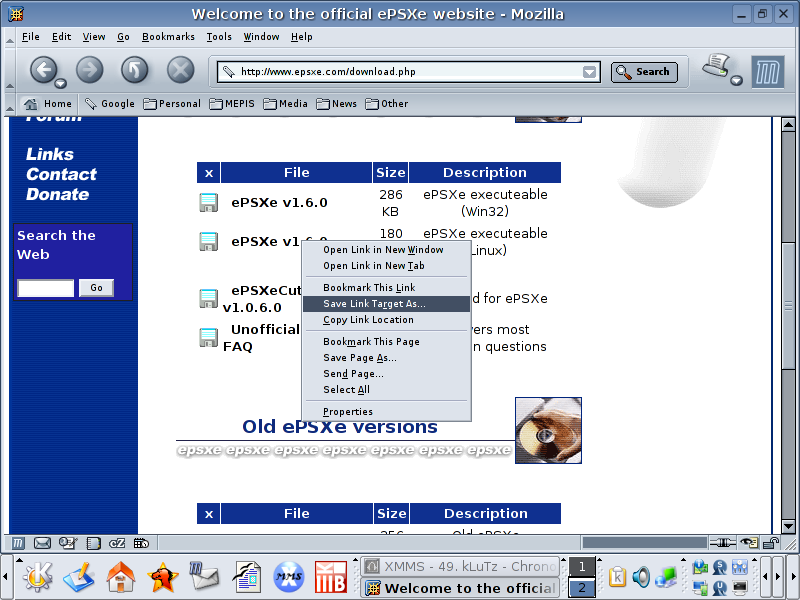This screenshot has height=600, width=800.
Task: Open the Bookmarks menu in menu bar
Action: pos(168,37)
